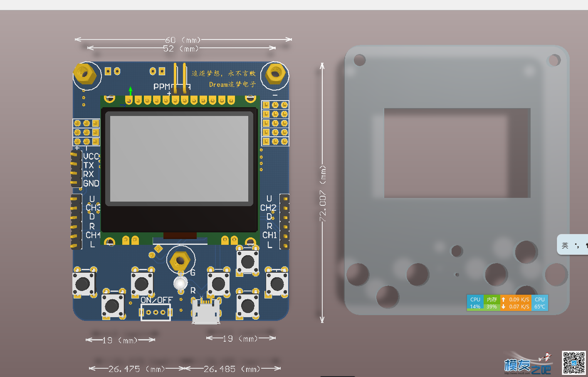
Task: Click the CPU 65℃ temperature cell
Action: pos(540,303)
